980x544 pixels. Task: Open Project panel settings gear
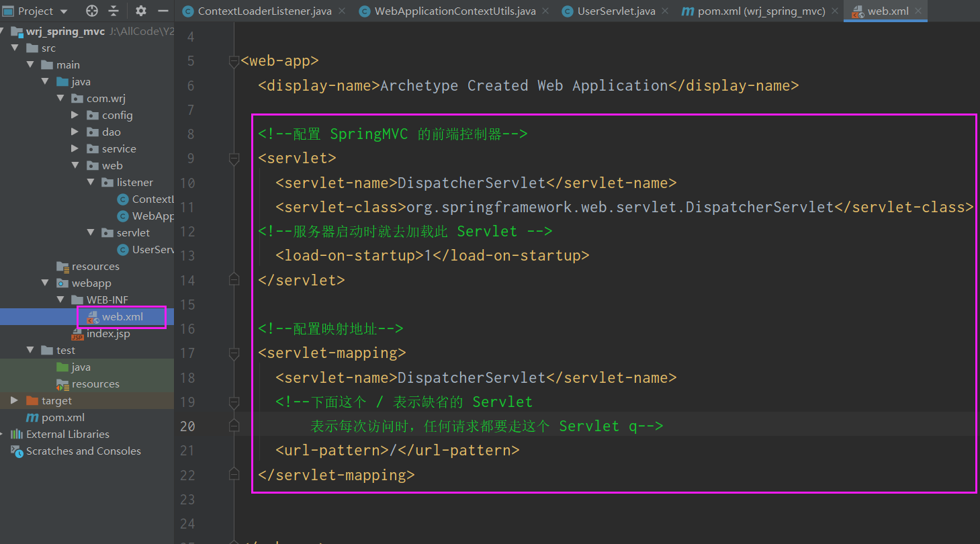point(140,11)
